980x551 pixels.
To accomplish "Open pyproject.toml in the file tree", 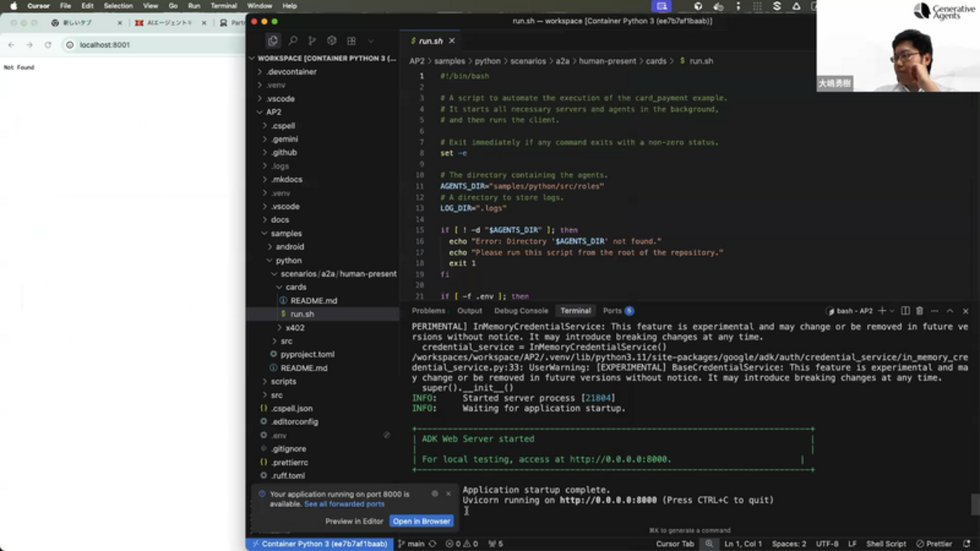I will [307, 354].
